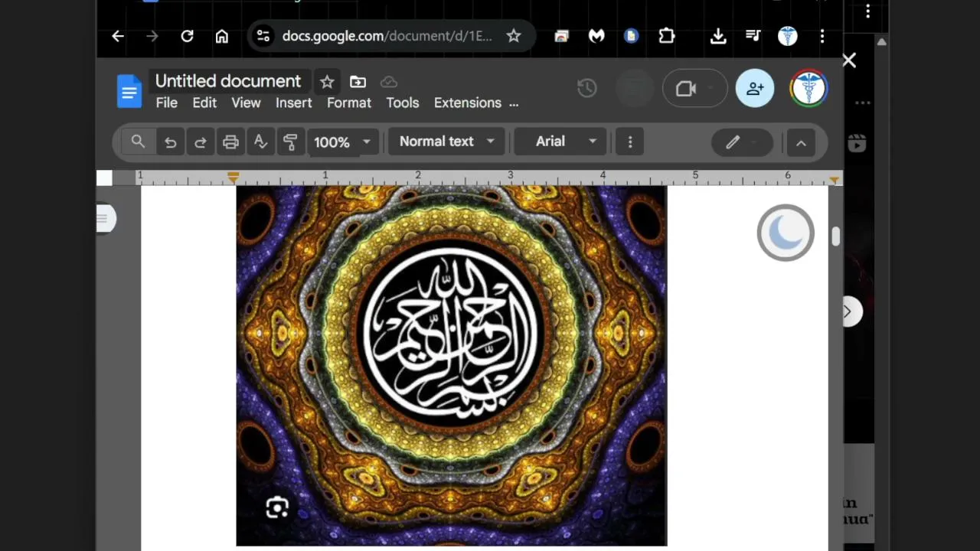This screenshot has height=551, width=980.
Task: Click the document vertical scrollbar thumb
Action: point(835,236)
